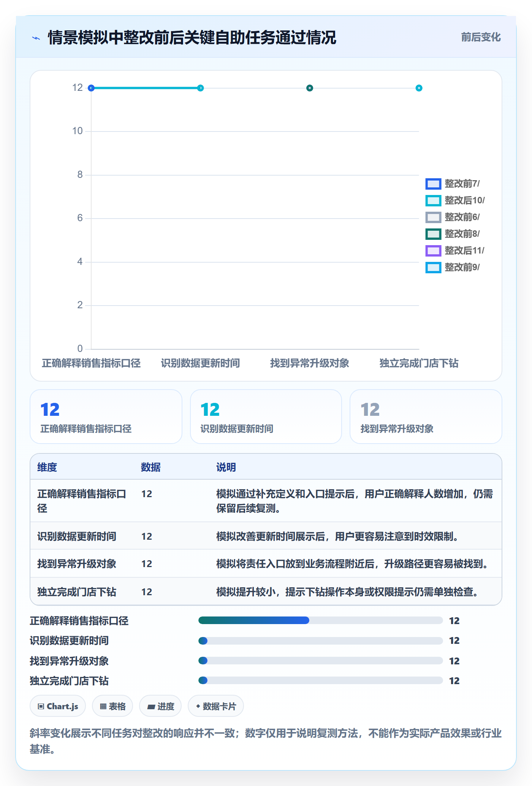Click the x-axis label 独立完成门店下钻

pyautogui.click(x=419, y=363)
